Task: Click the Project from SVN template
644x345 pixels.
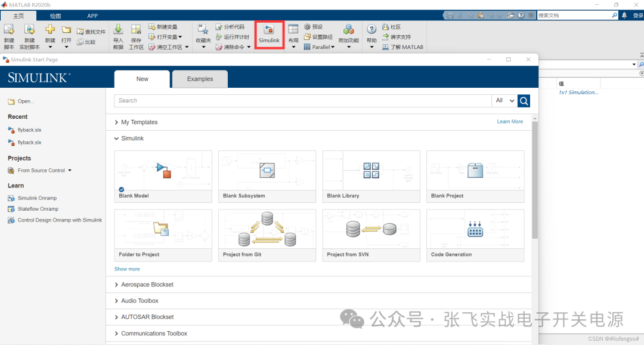Action: point(371,235)
